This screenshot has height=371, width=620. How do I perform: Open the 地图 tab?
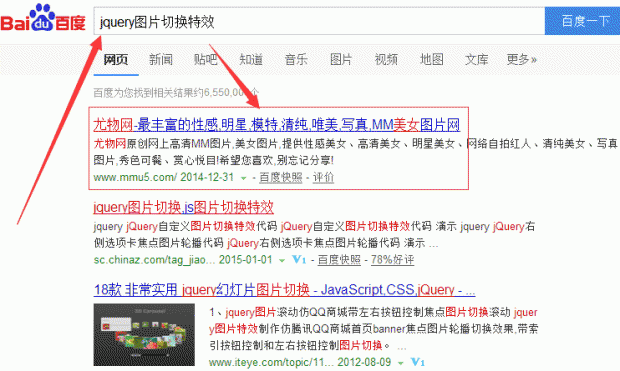(432, 60)
